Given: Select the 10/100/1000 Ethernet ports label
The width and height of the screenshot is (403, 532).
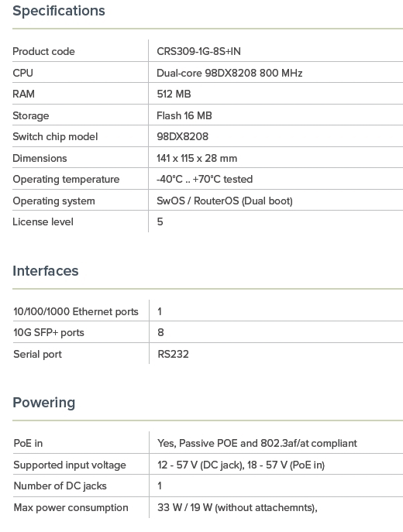Looking at the screenshot, I should tap(76, 311).
